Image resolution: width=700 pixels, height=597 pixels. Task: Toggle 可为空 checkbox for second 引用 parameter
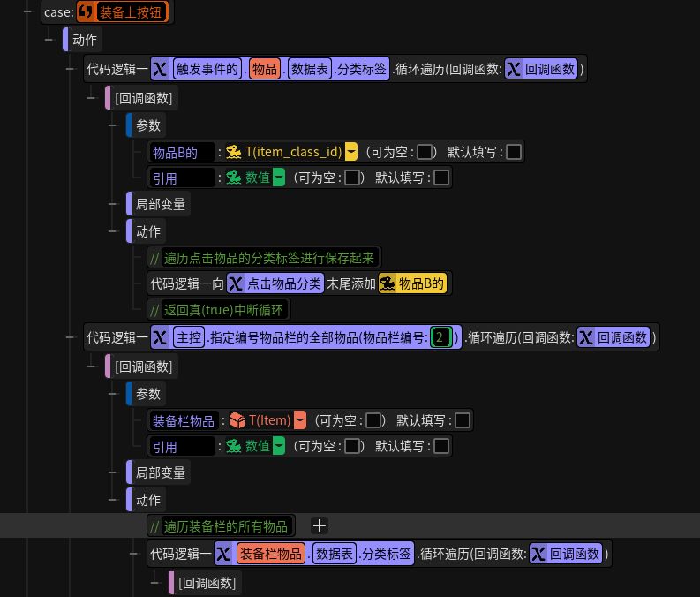point(352,446)
